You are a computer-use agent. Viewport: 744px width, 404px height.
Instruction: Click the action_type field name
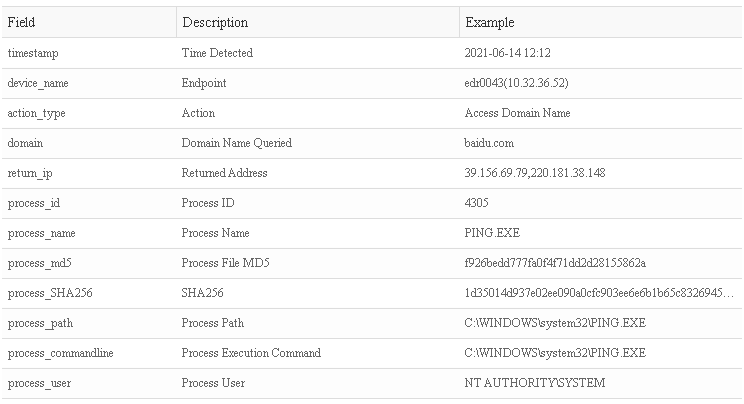click(36, 113)
